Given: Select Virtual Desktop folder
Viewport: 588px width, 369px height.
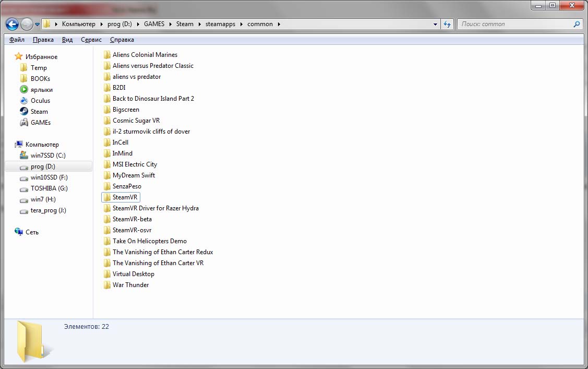Looking at the screenshot, I should [x=129, y=274].
